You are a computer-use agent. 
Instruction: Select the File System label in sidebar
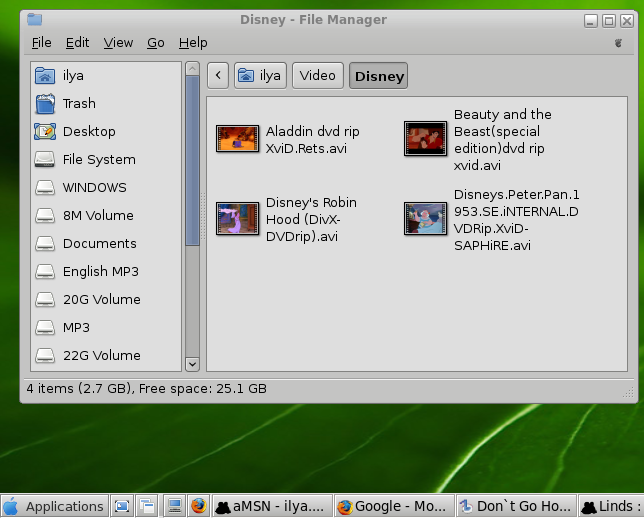pyautogui.click(x=99, y=159)
